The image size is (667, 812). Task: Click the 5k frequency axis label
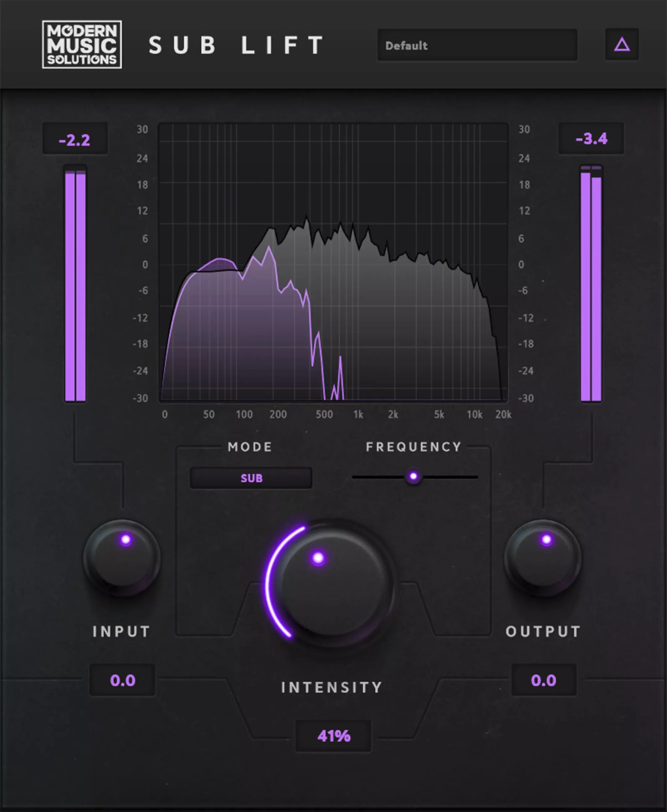(x=439, y=414)
